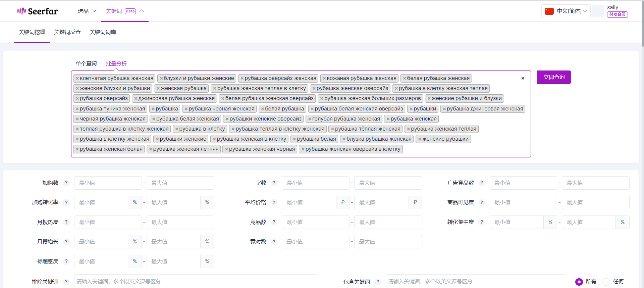Open help tooltip for 月搜增长
The image size is (644, 288).
click(66, 242)
